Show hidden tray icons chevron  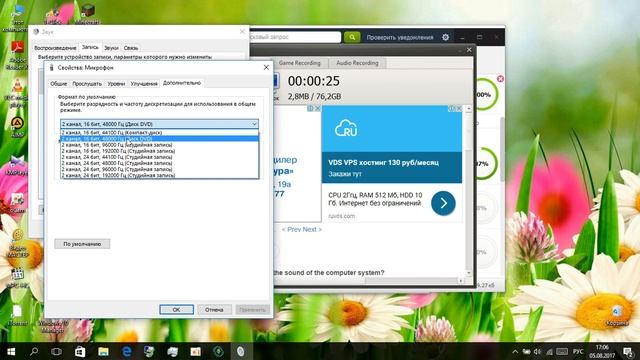click(x=515, y=351)
